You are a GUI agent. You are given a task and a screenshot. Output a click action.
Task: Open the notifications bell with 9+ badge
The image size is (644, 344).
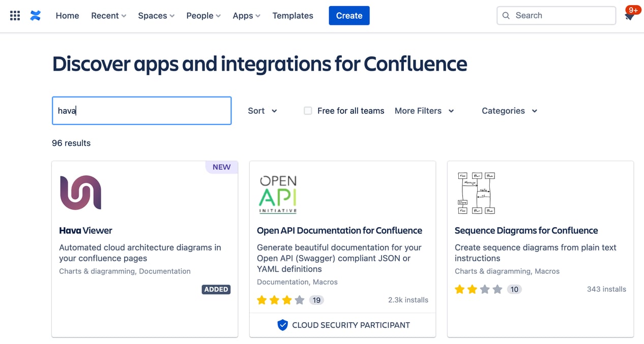pyautogui.click(x=629, y=16)
